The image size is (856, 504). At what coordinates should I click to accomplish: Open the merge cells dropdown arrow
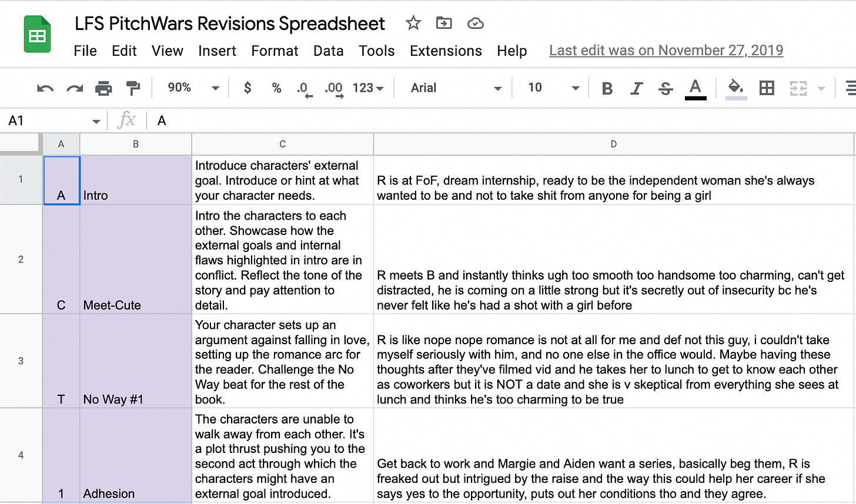821,89
